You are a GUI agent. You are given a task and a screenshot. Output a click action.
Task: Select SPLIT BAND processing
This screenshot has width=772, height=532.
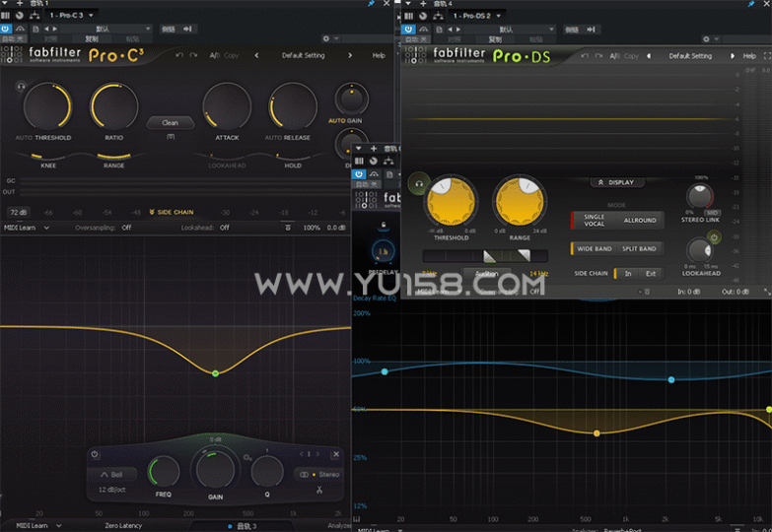pyautogui.click(x=639, y=248)
